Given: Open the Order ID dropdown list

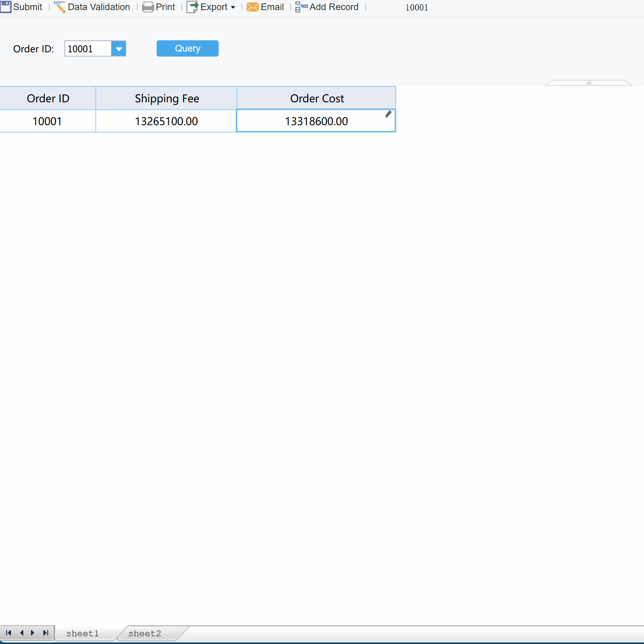Looking at the screenshot, I should tap(119, 48).
